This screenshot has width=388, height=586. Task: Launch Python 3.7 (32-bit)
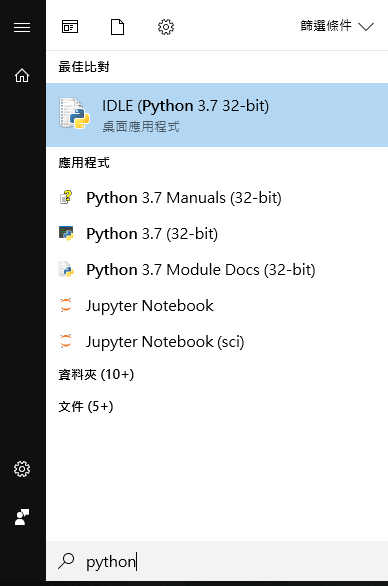217,234
